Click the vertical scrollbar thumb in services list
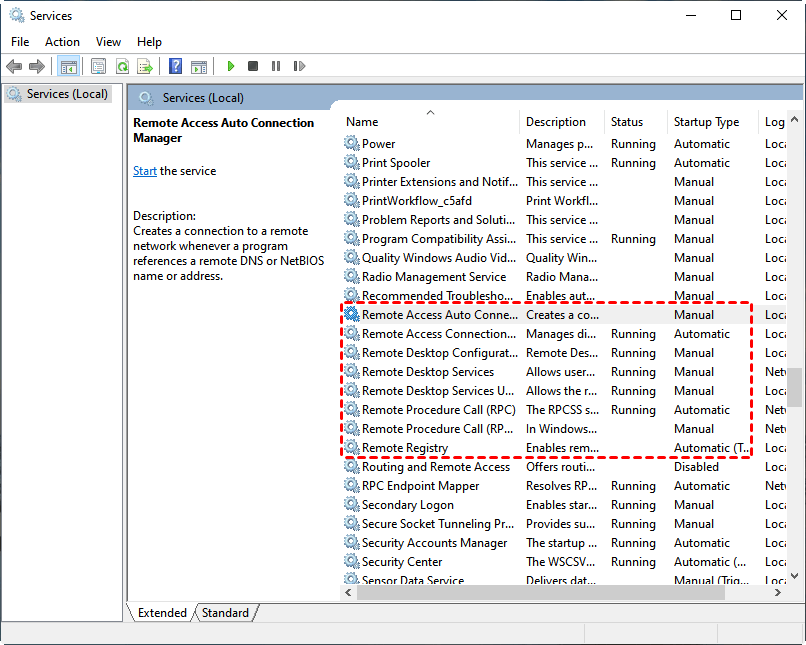This screenshot has height=645, width=806. 794,387
